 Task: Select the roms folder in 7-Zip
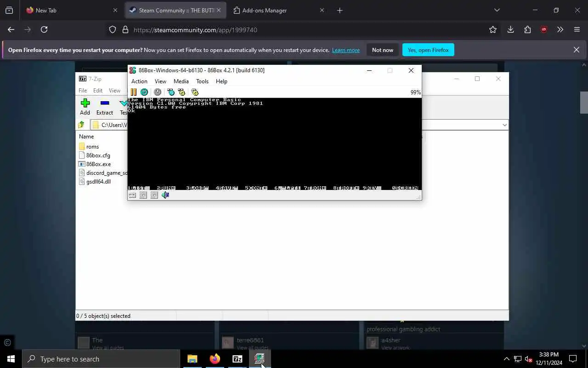point(92,147)
